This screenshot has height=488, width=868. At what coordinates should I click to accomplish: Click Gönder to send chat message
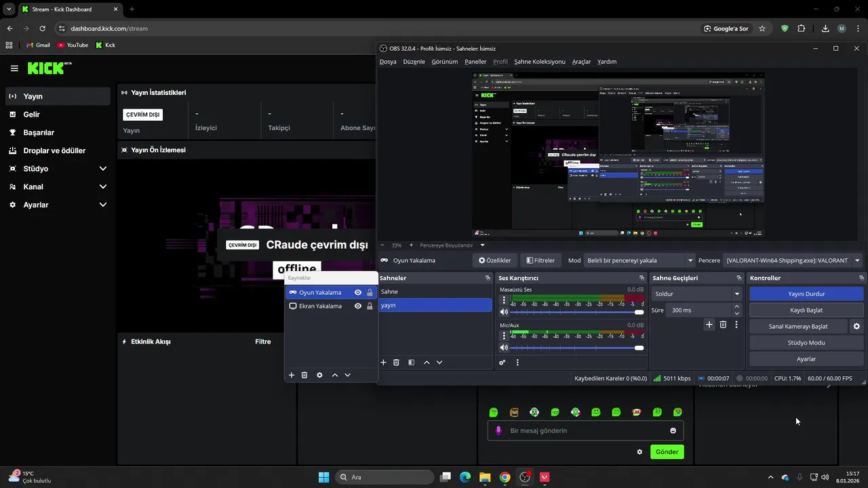tap(667, 452)
